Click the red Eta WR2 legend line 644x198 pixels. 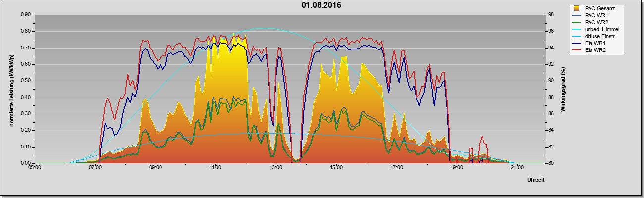[x=577, y=50]
